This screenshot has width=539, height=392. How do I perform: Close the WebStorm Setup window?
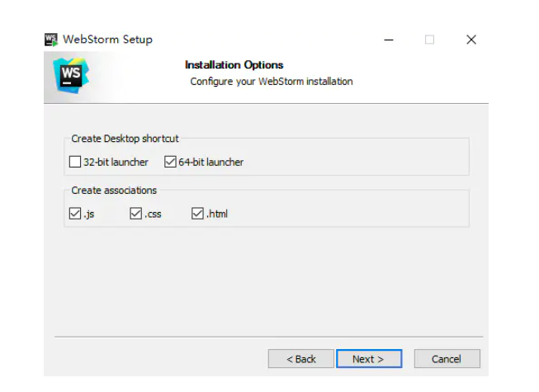click(x=471, y=40)
